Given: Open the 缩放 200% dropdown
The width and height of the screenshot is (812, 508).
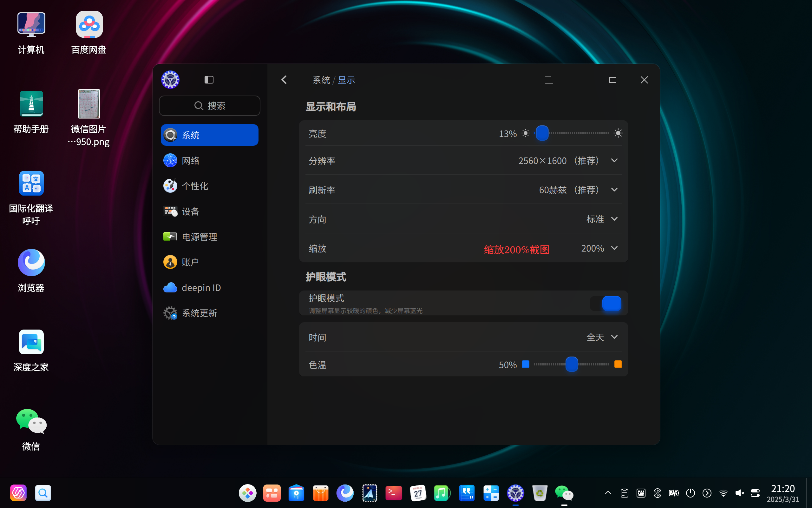Looking at the screenshot, I should click(599, 248).
